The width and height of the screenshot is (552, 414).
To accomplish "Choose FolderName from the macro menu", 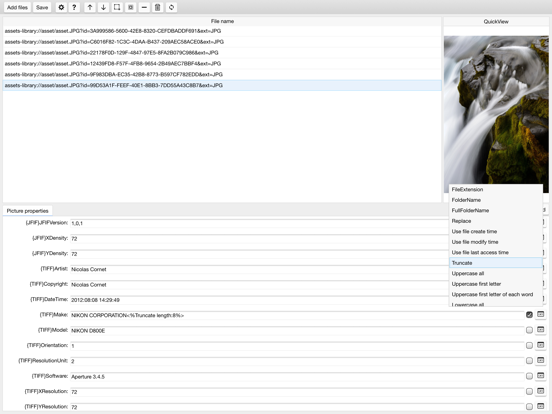I will 496,200.
